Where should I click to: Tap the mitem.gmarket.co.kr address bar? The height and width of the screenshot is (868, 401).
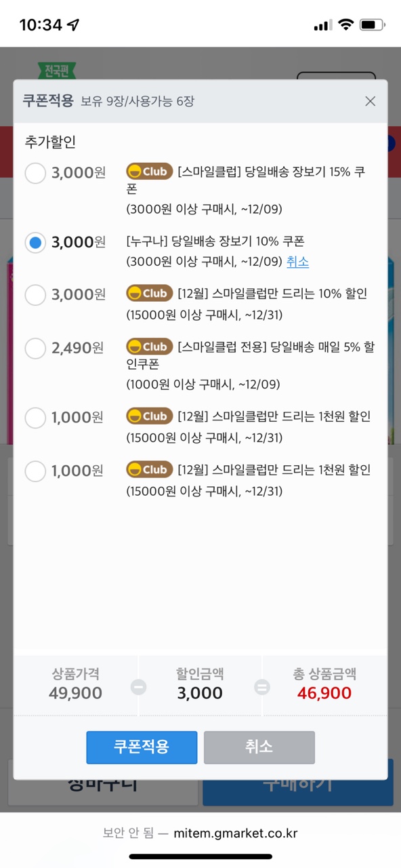(x=200, y=833)
